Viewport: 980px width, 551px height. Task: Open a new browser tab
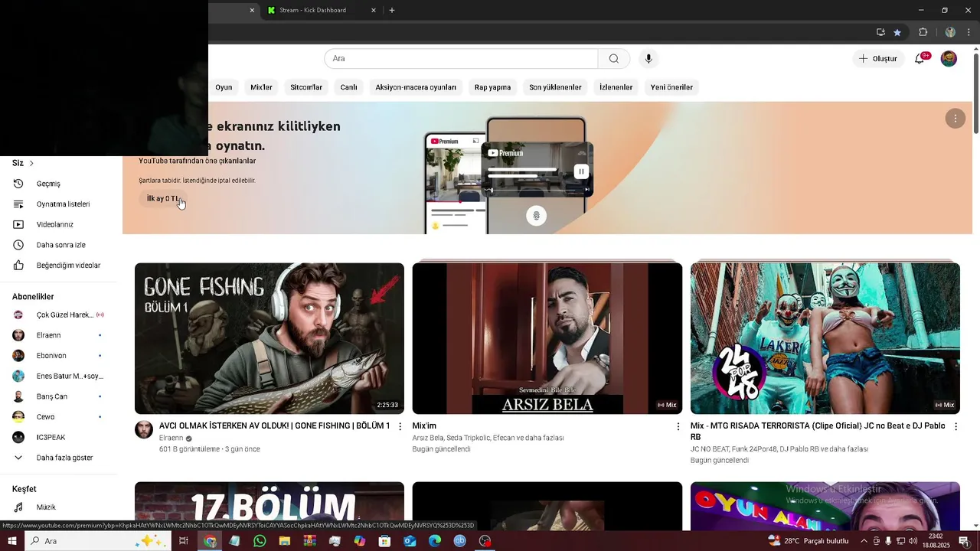tap(392, 10)
